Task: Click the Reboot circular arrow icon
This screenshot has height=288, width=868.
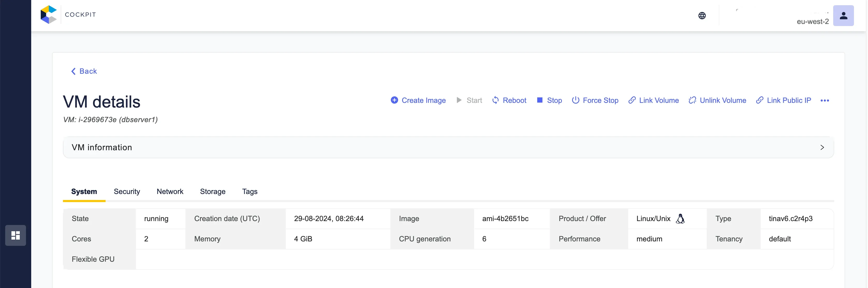Action: click(x=495, y=100)
